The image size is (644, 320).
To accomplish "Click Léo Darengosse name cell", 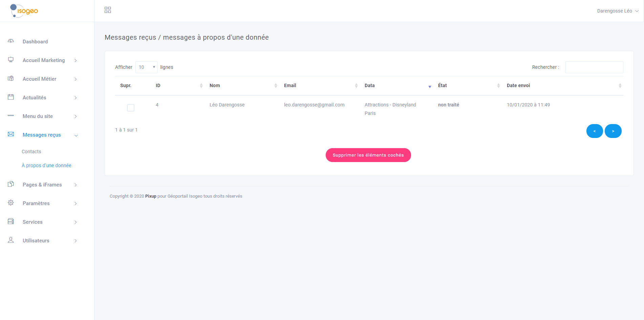I will (x=227, y=105).
